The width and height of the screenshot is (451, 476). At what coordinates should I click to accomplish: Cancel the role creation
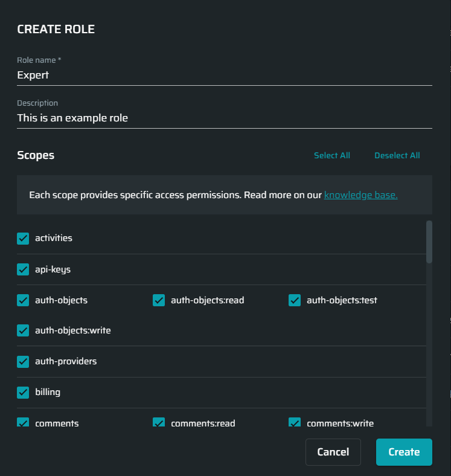point(333,452)
